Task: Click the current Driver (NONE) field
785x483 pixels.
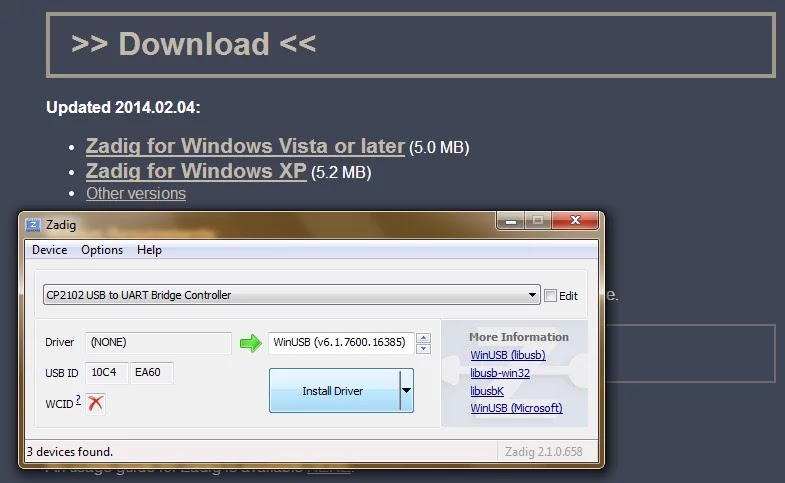Action: click(x=158, y=342)
